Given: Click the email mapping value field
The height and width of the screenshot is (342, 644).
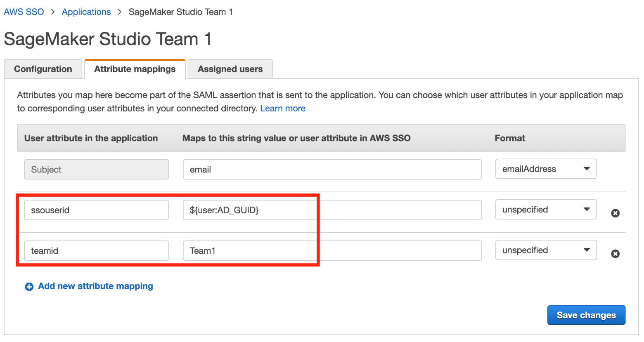Looking at the screenshot, I should pos(332,170).
